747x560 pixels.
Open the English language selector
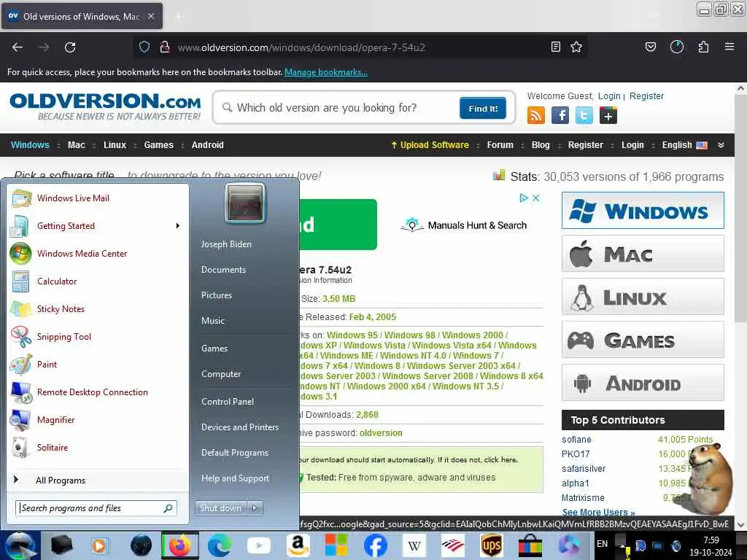(684, 145)
